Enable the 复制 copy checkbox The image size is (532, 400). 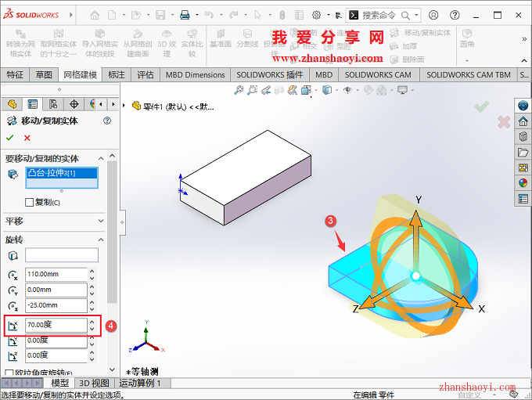click(30, 202)
